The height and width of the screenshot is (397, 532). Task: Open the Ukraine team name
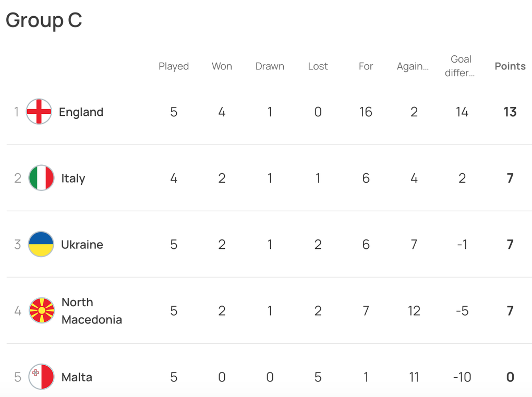pos(82,244)
